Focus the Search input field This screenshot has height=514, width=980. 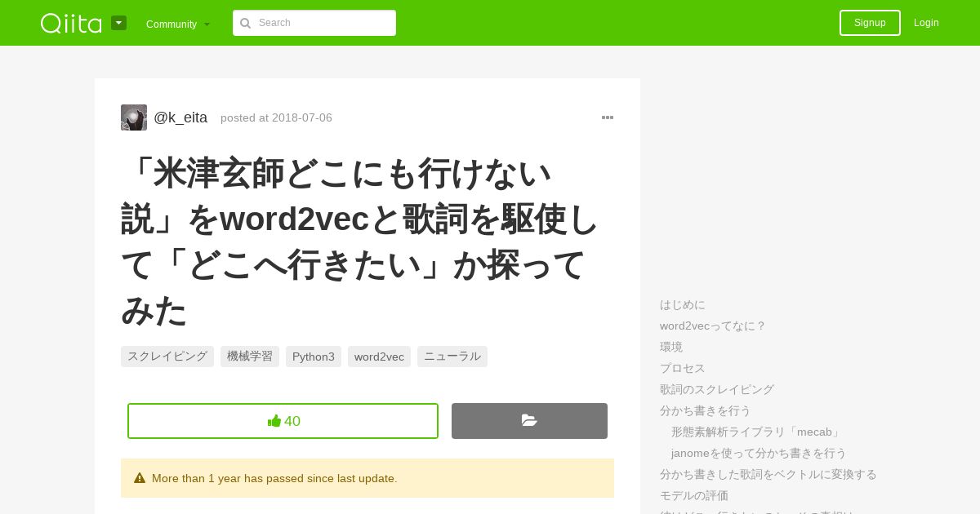[314, 23]
